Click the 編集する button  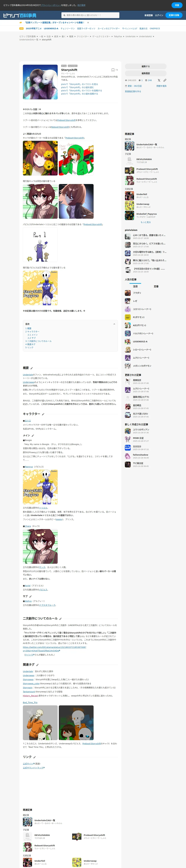(145, 66)
